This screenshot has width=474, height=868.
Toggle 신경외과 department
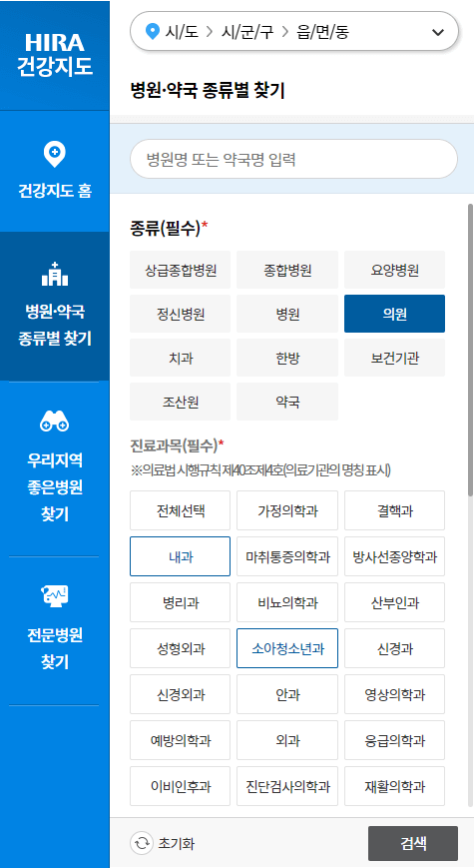point(181,694)
